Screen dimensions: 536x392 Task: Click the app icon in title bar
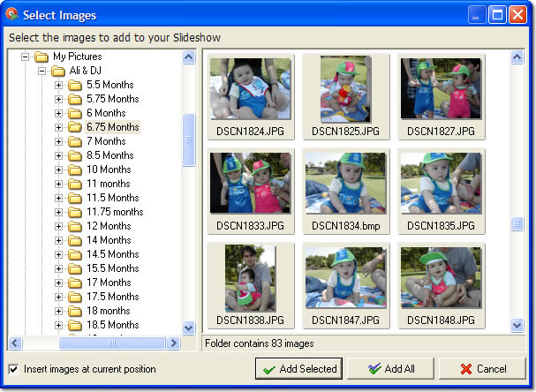coord(11,14)
